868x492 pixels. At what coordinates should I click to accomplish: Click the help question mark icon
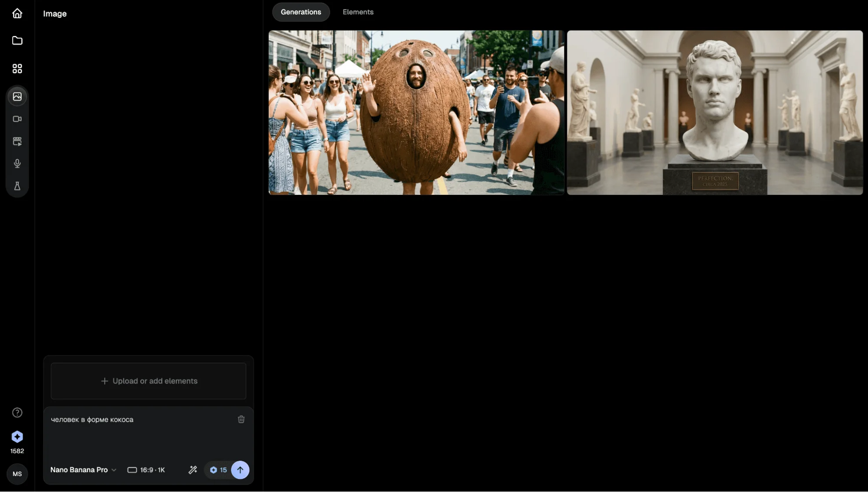(17, 413)
